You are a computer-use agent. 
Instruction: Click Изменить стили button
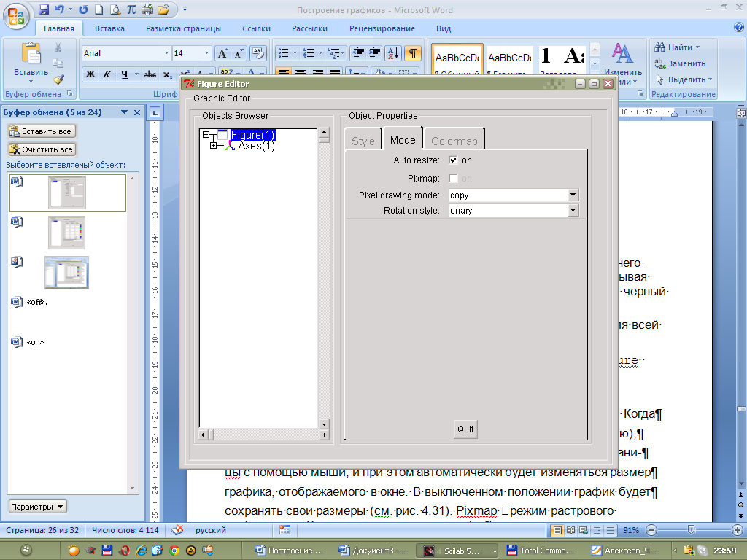(x=623, y=65)
